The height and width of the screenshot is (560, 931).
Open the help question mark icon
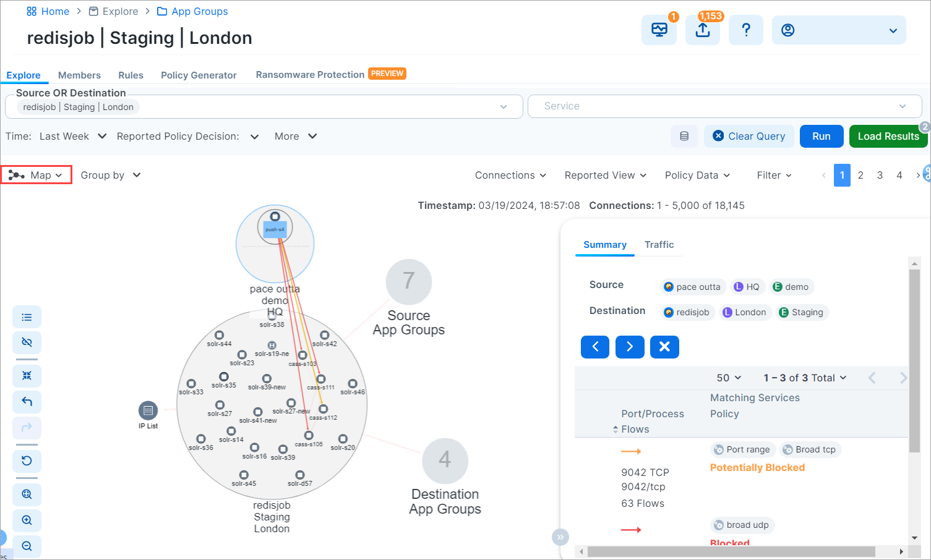pos(745,30)
